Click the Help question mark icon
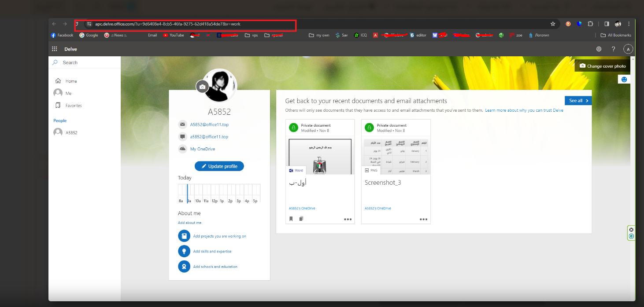The image size is (644, 307). click(x=613, y=49)
